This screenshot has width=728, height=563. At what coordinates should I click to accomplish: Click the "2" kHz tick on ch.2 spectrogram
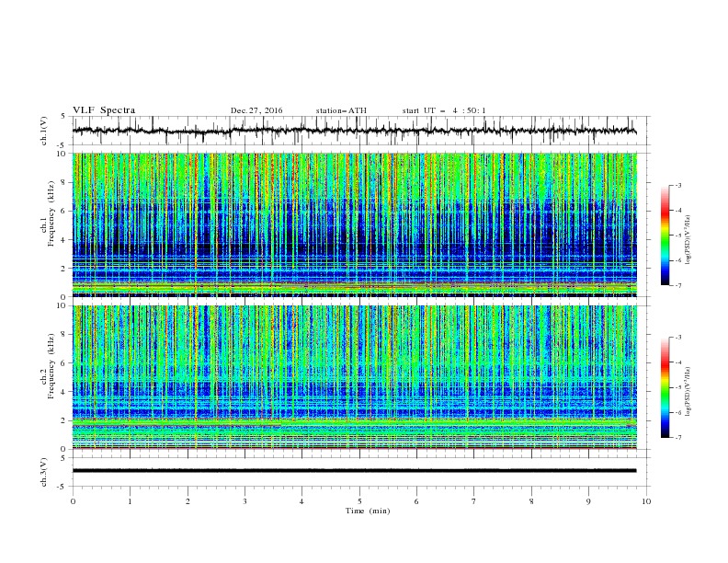[64, 420]
